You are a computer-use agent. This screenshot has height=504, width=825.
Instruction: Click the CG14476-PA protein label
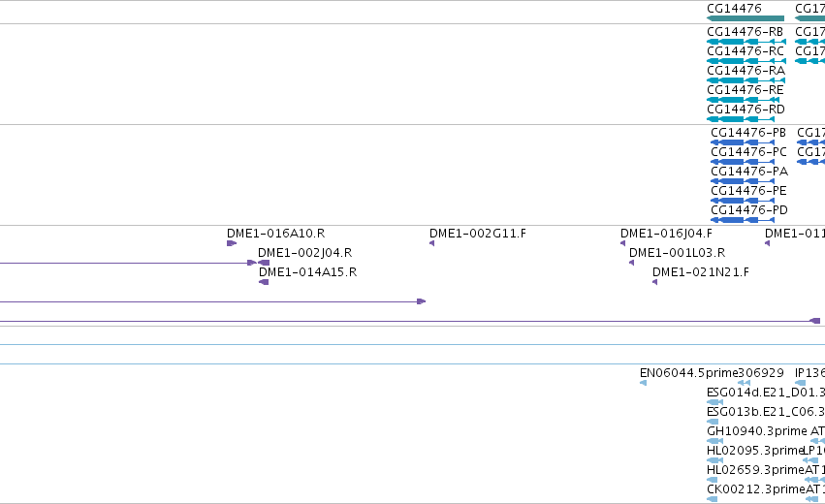[x=749, y=172]
